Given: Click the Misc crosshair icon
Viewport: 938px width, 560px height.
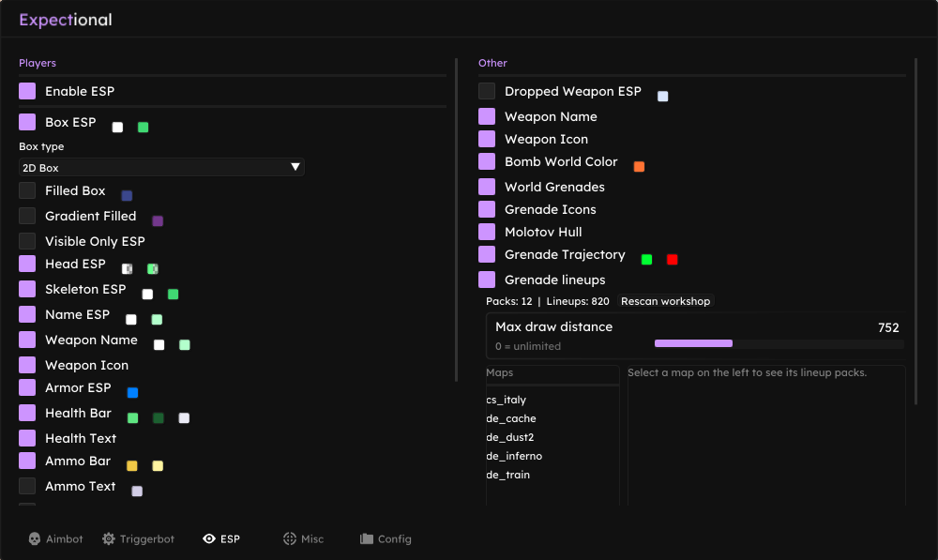Looking at the screenshot, I should click(290, 539).
